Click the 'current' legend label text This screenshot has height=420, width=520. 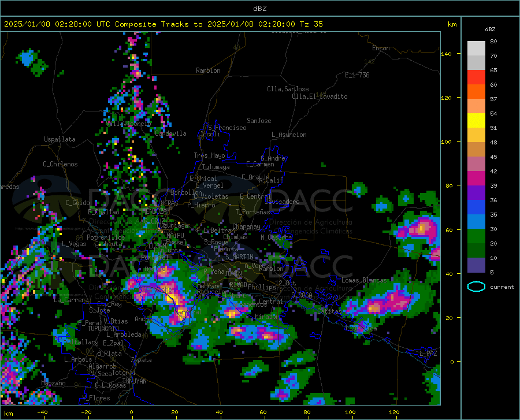tap(502, 287)
